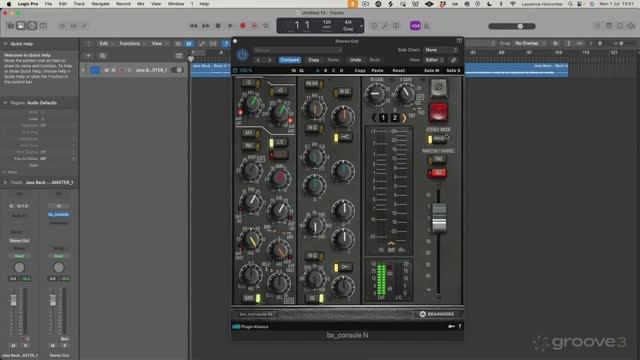Select previous plug-in preset arrow
Viewport: 640px width, 360px height.
[258, 60]
